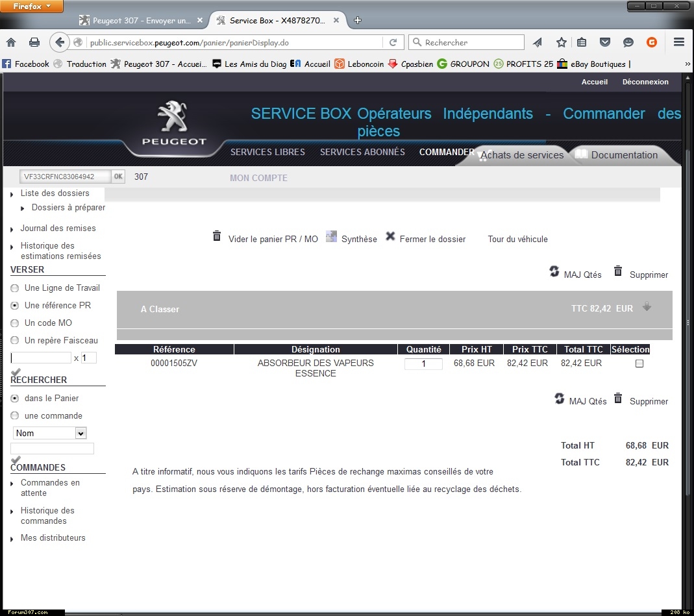Click the X icon for Fermer le dossier

[x=390, y=236]
